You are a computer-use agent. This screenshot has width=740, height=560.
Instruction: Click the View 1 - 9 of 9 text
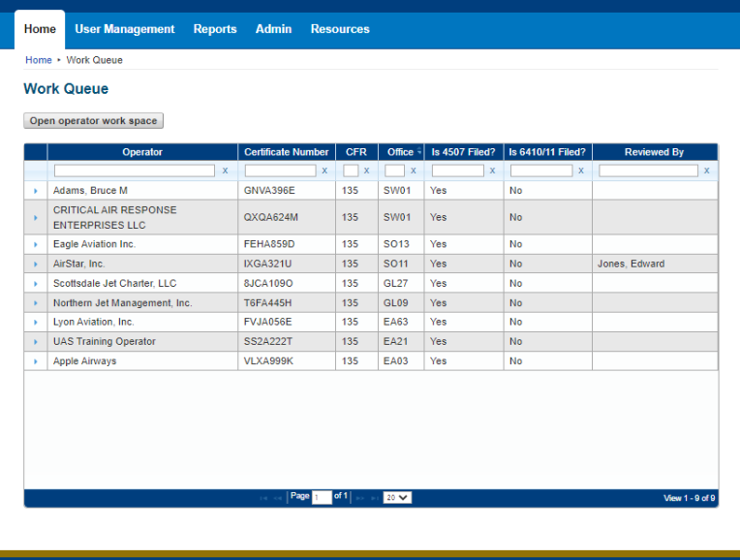[689, 498]
